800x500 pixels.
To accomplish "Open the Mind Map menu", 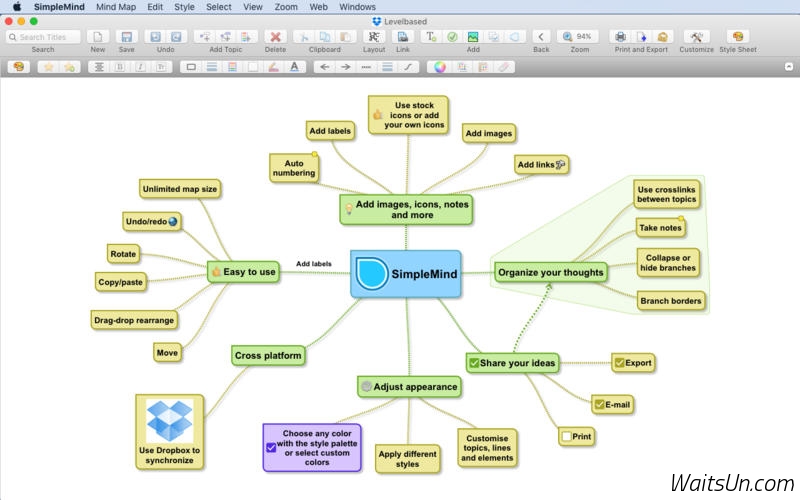I will [116, 7].
